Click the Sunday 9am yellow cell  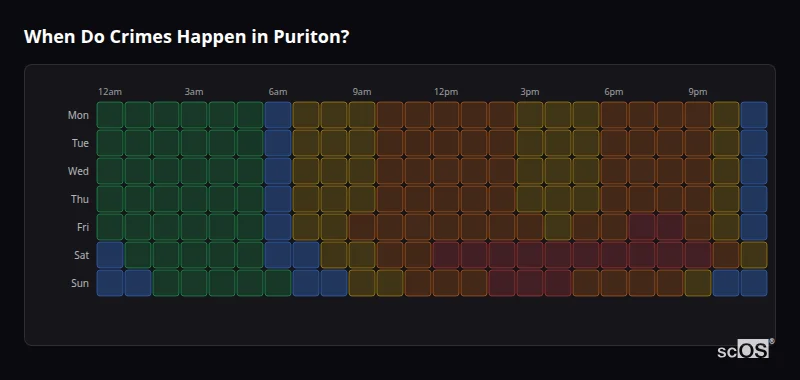click(362, 283)
